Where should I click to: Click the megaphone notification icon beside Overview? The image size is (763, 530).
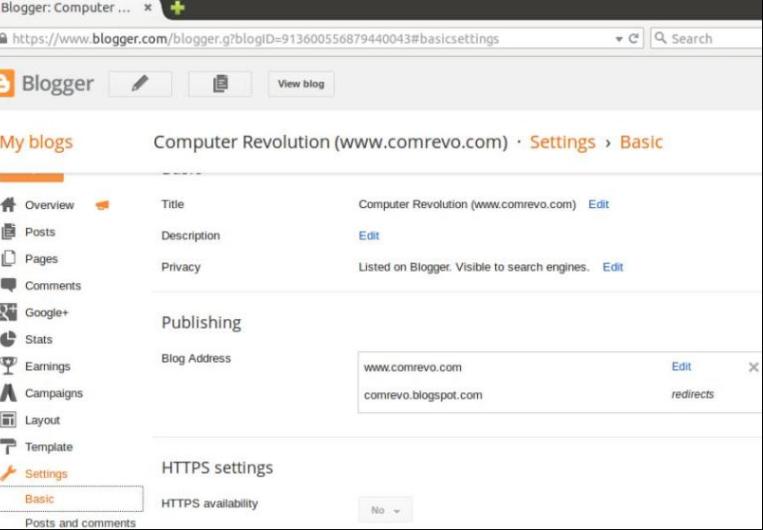(x=102, y=205)
